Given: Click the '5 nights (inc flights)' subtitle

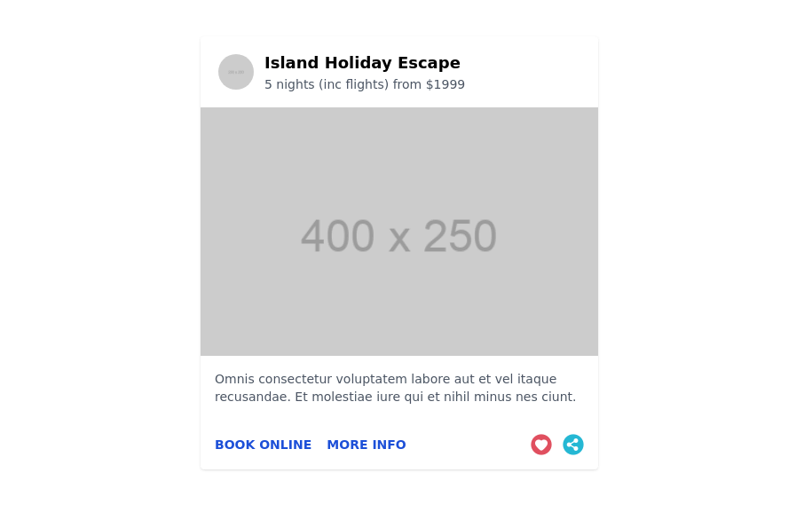Looking at the screenshot, I should (327, 84).
